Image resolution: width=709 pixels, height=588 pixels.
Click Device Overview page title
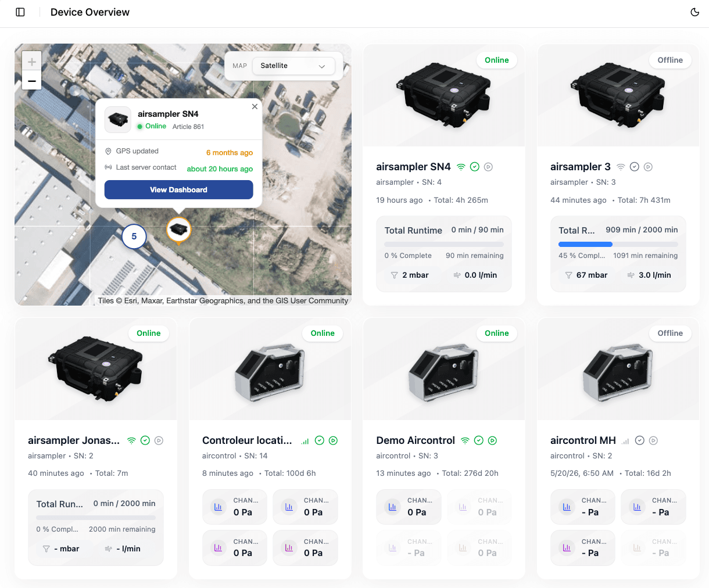coord(90,12)
